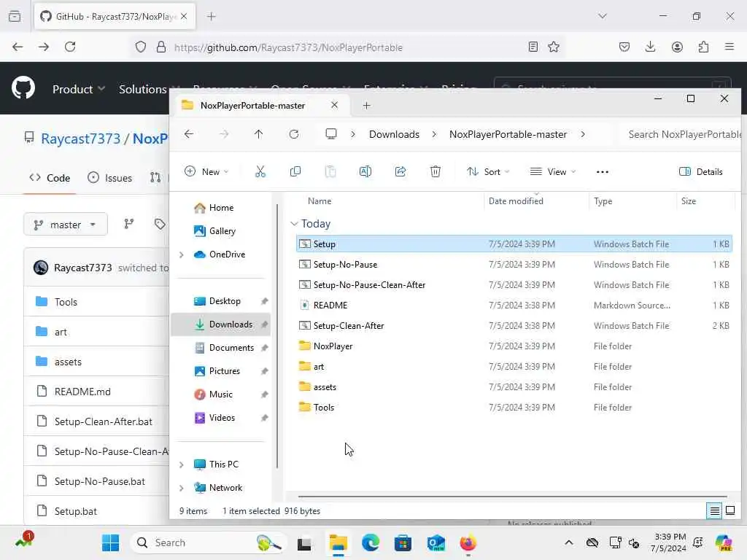The image size is (747, 560).
Task: Open the Firefox hamburger application menu
Action: [x=729, y=47]
